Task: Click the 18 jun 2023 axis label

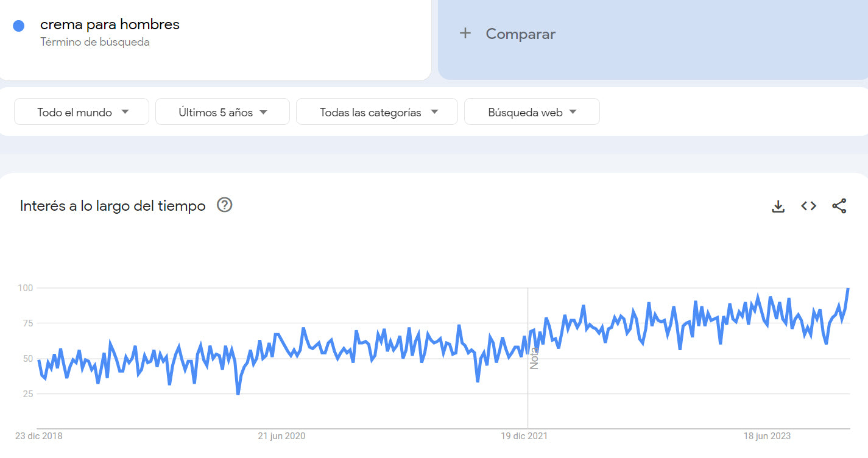Action: (766, 436)
